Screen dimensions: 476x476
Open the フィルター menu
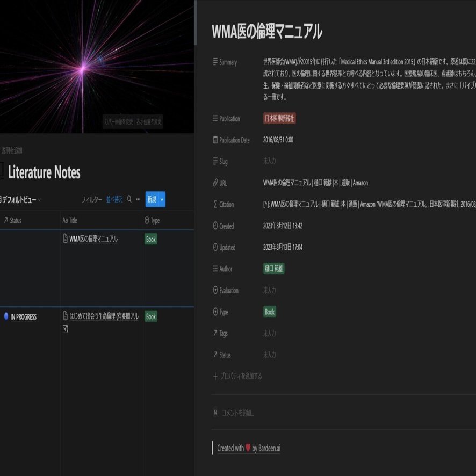[x=94, y=198]
